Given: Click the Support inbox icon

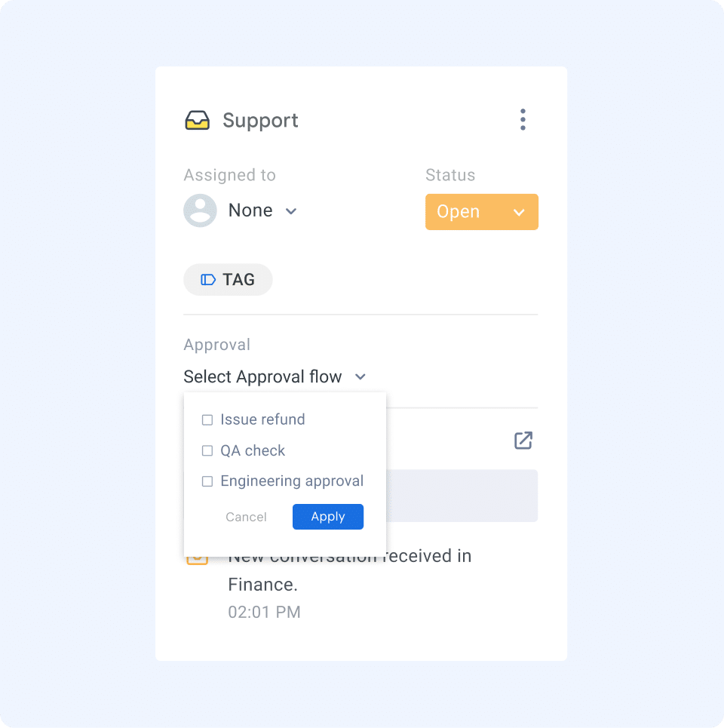Looking at the screenshot, I should [198, 120].
